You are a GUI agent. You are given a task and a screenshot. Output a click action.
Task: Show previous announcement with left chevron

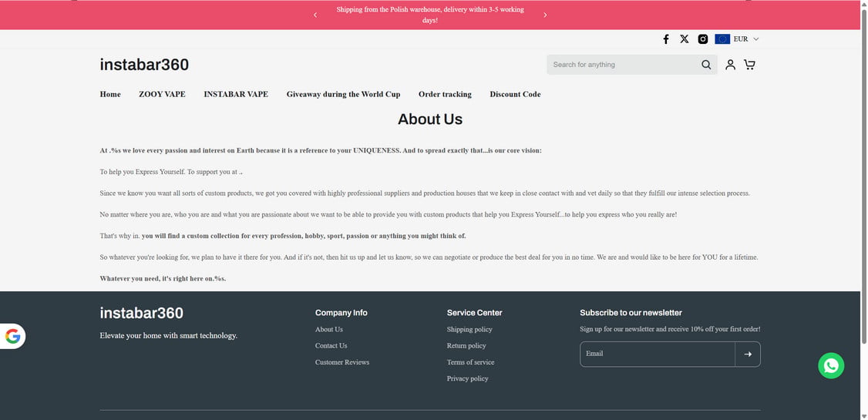point(315,15)
